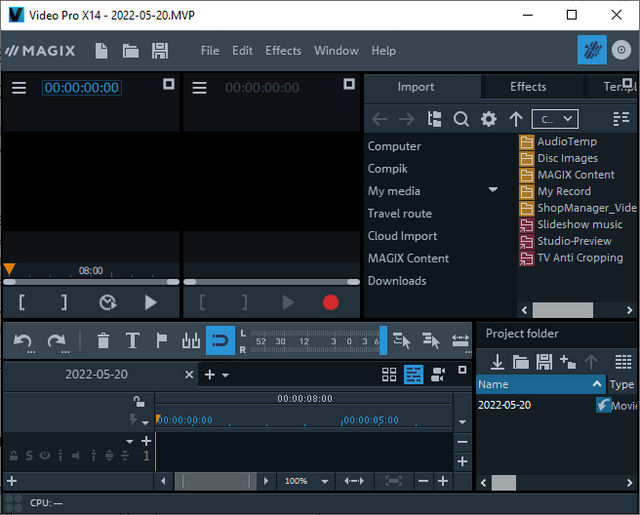Click the timeline horizontal scrollbar thumb
640x515 pixels.
(x=215, y=481)
